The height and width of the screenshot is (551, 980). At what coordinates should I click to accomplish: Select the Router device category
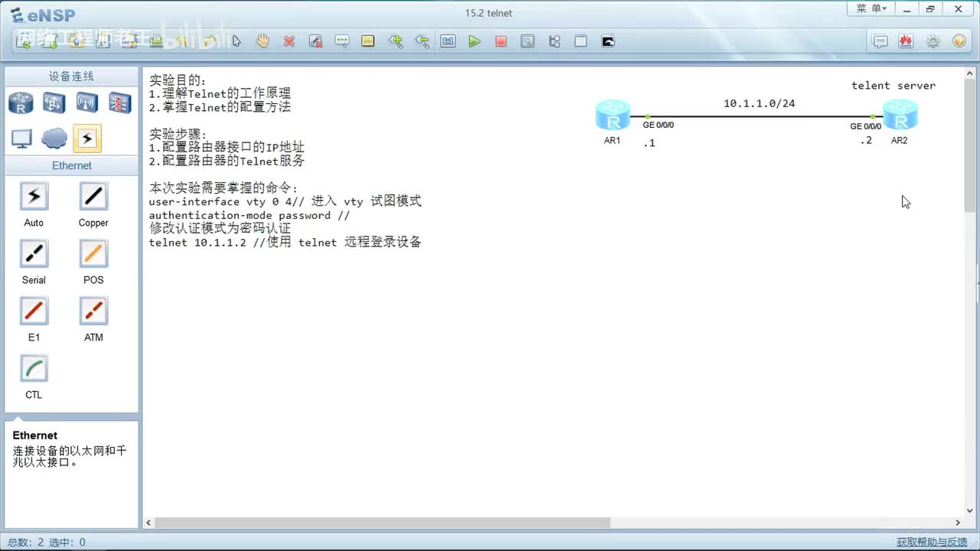21,103
